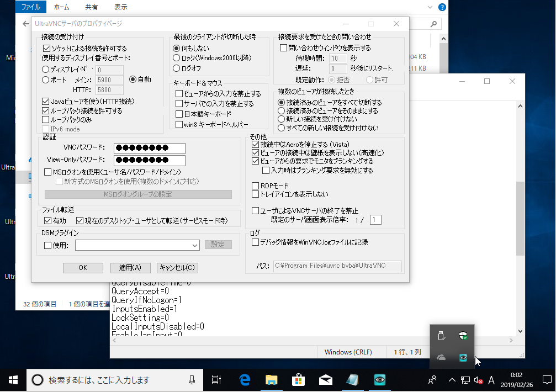Image resolution: width=556 pixels, height=392 pixels.
Task: Enable the RDPモード checkbox
Action: coord(255,186)
